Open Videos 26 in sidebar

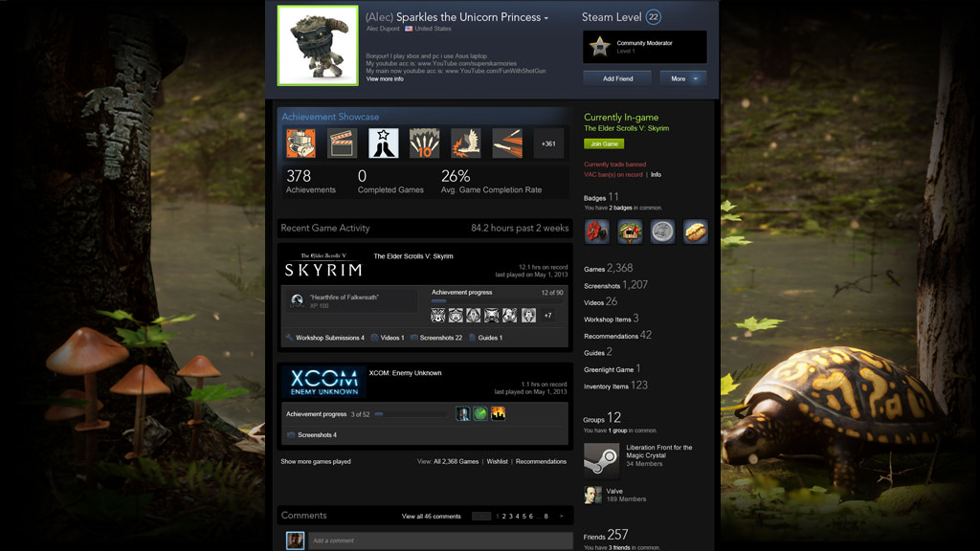[601, 301]
